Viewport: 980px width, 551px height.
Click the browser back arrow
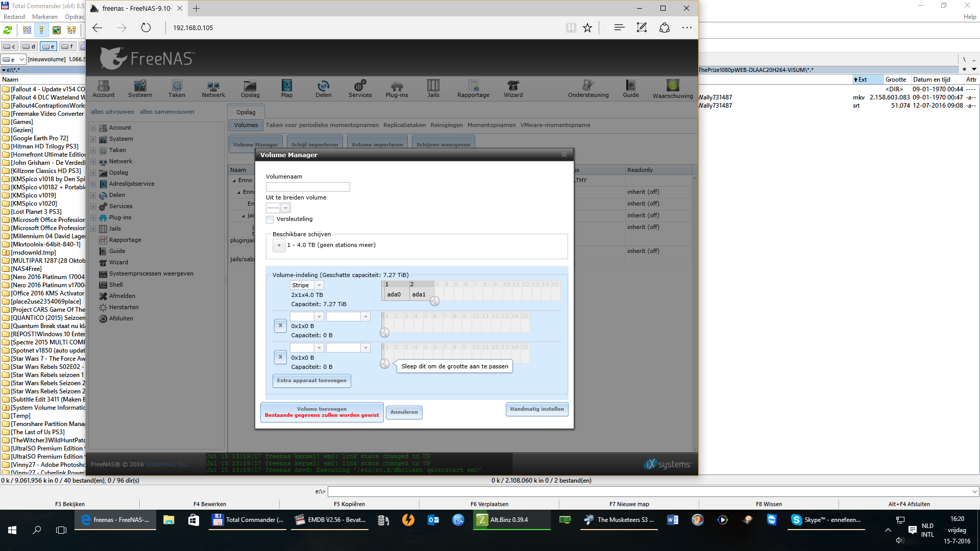pyautogui.click(x=97, y=28)
